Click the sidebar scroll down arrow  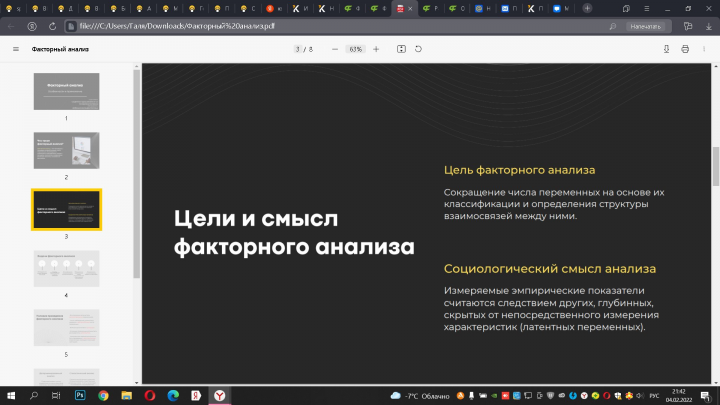[136, 382]
